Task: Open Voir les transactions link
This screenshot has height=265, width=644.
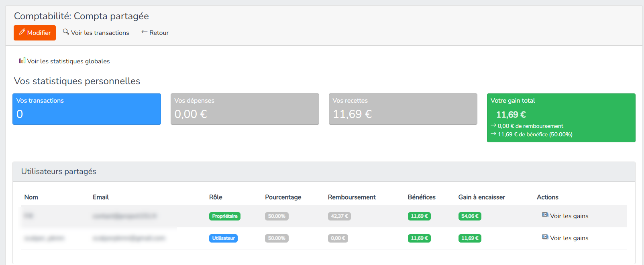Action: click(x=100, y=33)
